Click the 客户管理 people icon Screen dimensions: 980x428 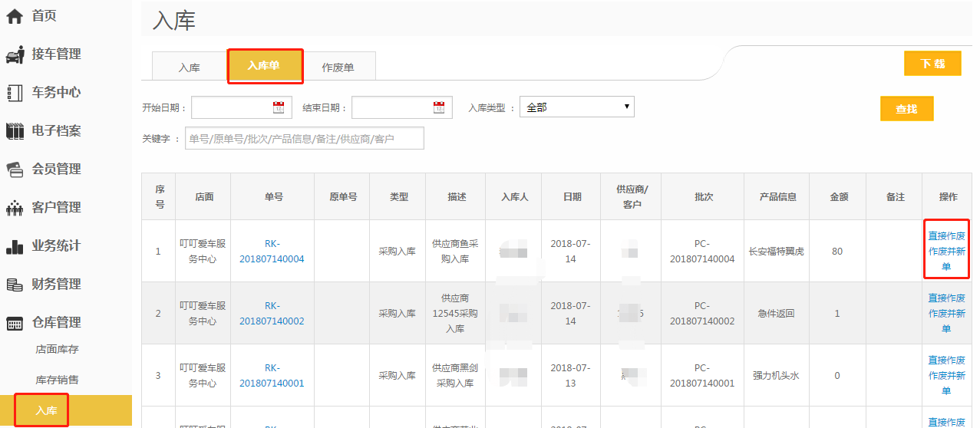15,208
